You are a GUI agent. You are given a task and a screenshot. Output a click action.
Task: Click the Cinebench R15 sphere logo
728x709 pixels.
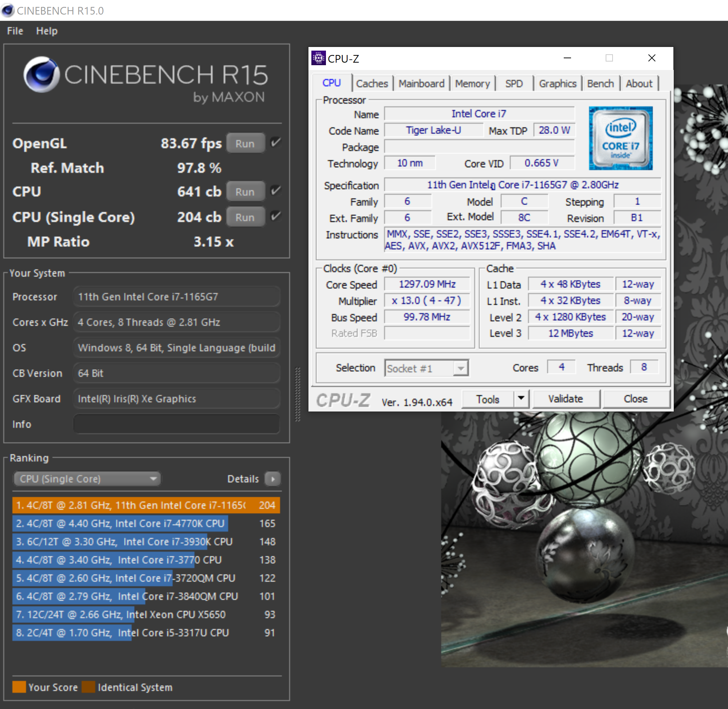click(x=41, y=75)
